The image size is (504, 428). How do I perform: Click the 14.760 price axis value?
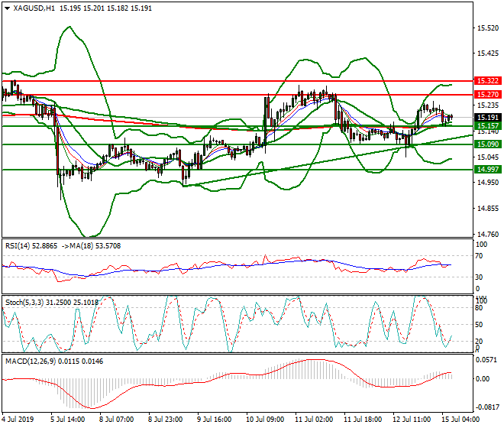pyautogui.click(x=488, y=235)
